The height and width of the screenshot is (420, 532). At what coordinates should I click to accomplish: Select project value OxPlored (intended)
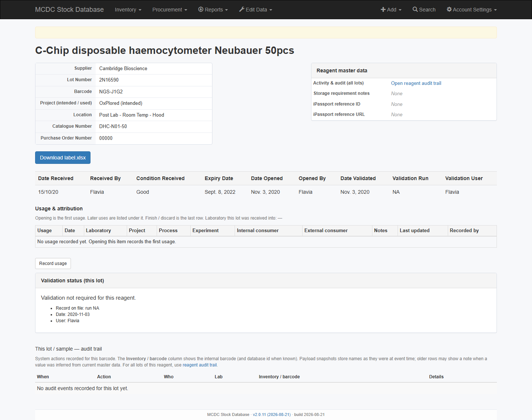click(x=120, y=103)
